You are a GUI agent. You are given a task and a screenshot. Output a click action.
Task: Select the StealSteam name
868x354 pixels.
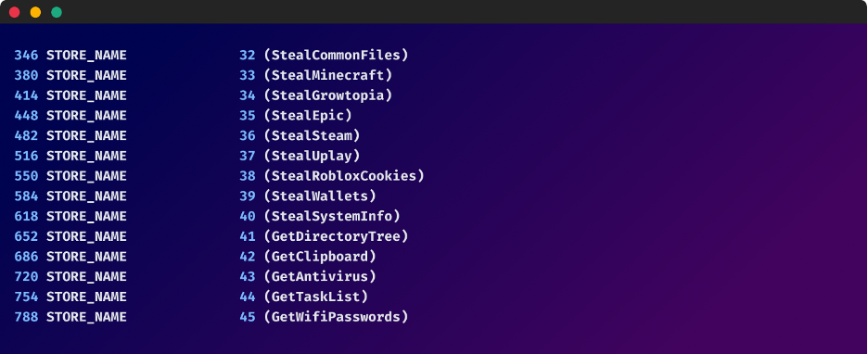[312, 135]
